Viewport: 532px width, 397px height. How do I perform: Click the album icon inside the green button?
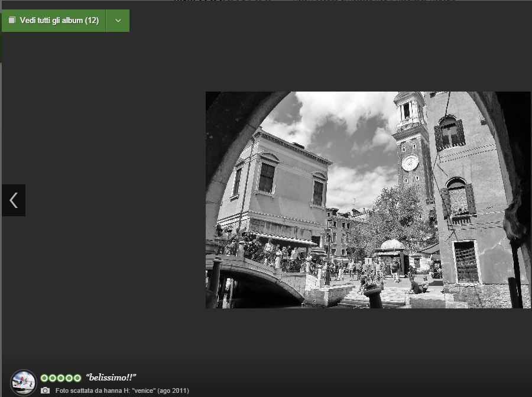[12, 20]
